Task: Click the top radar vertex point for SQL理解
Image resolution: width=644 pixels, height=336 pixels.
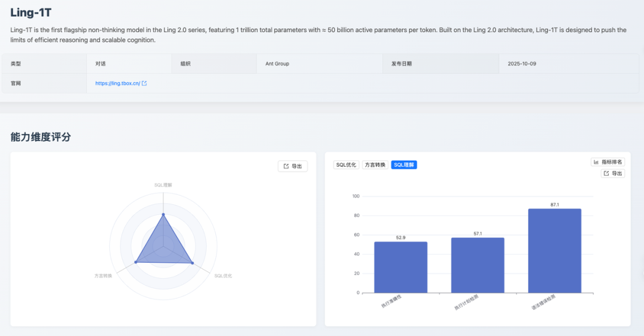Action: [x=163, y=214]
